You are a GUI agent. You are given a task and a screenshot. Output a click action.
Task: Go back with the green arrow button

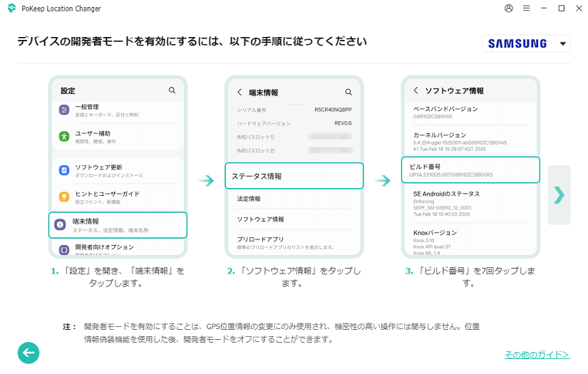(x=29, y=353)
